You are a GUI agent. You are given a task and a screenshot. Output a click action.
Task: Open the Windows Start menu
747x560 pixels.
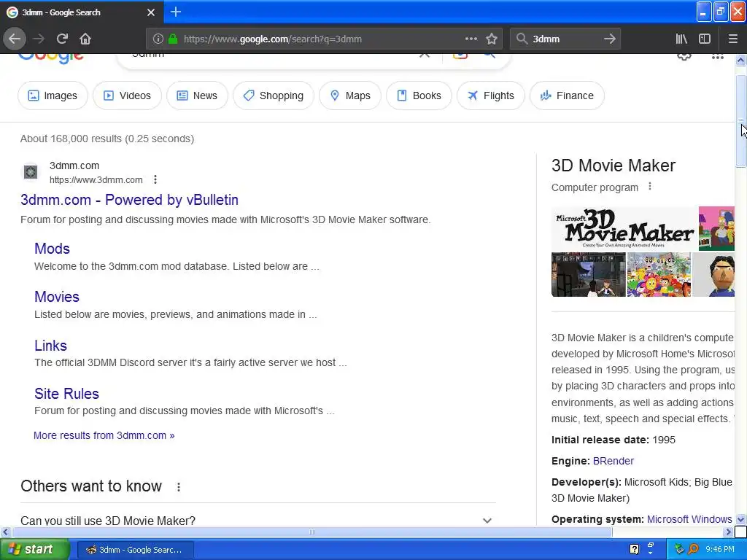coord(34,550)
